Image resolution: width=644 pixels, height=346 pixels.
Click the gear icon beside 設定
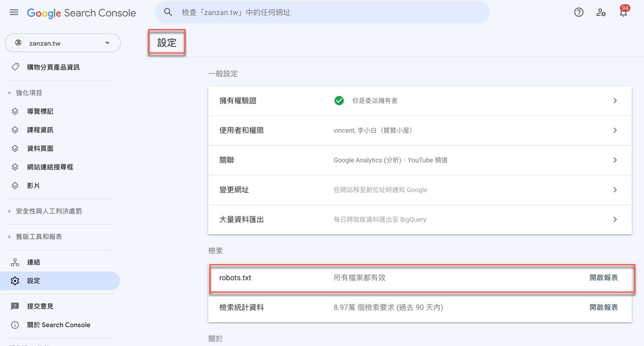pyautogui.click(x=15, y=281)
